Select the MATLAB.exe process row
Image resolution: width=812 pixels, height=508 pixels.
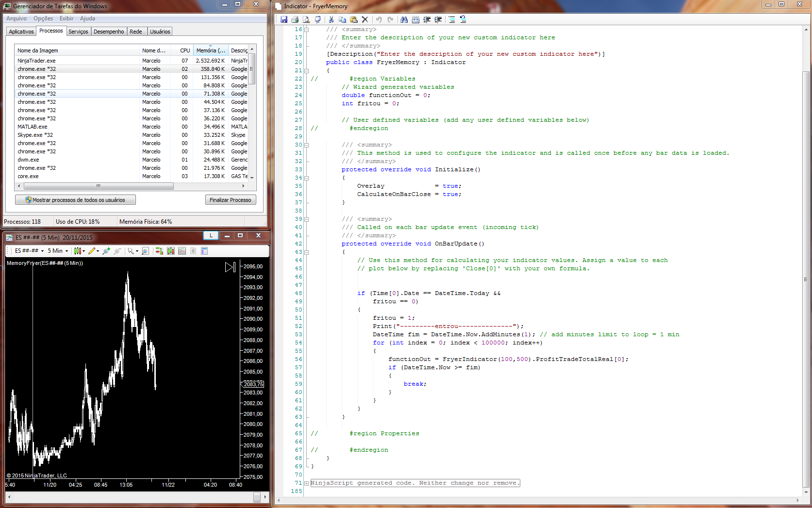coord(33,127)
